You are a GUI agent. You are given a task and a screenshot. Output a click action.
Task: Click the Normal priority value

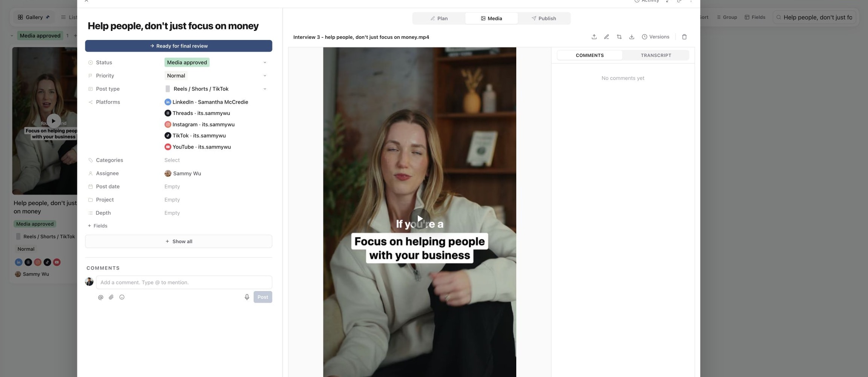click(176, 75)
